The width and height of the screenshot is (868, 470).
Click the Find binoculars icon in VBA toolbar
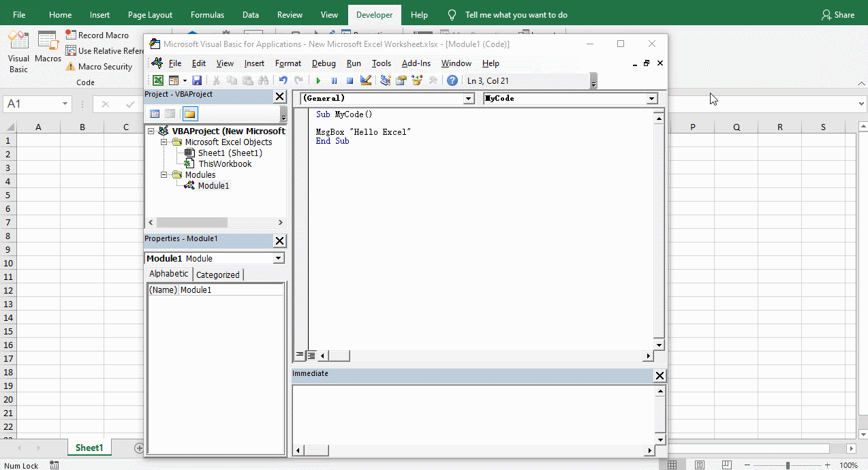pos(263,80)
